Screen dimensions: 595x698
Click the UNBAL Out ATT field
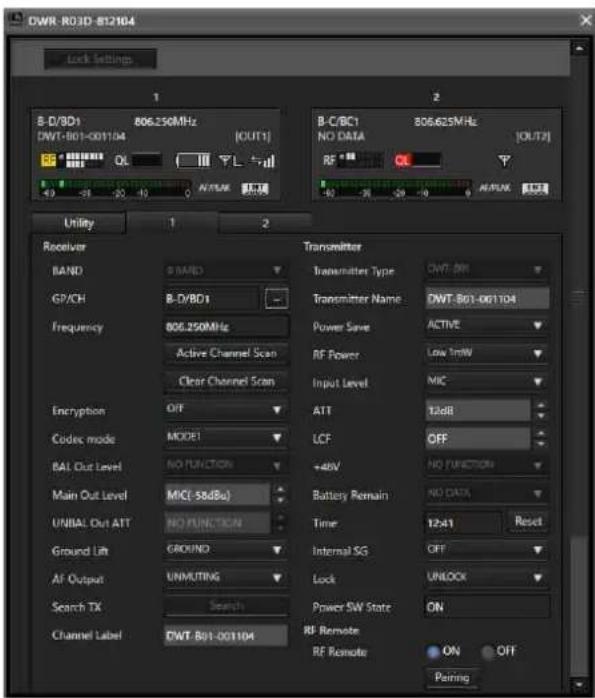pos(217,522)
